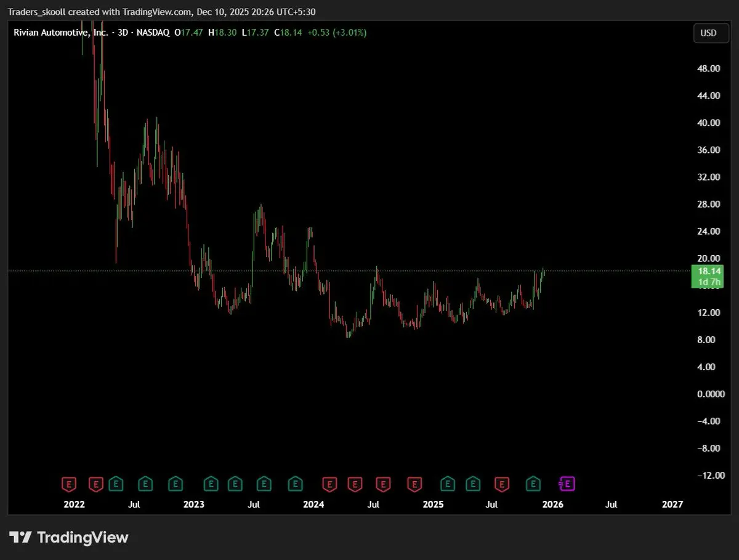The width and height of the screenshot is (739, 560).
Task: Click the +0.53 (+3.01%) change value
Action: 337,33
